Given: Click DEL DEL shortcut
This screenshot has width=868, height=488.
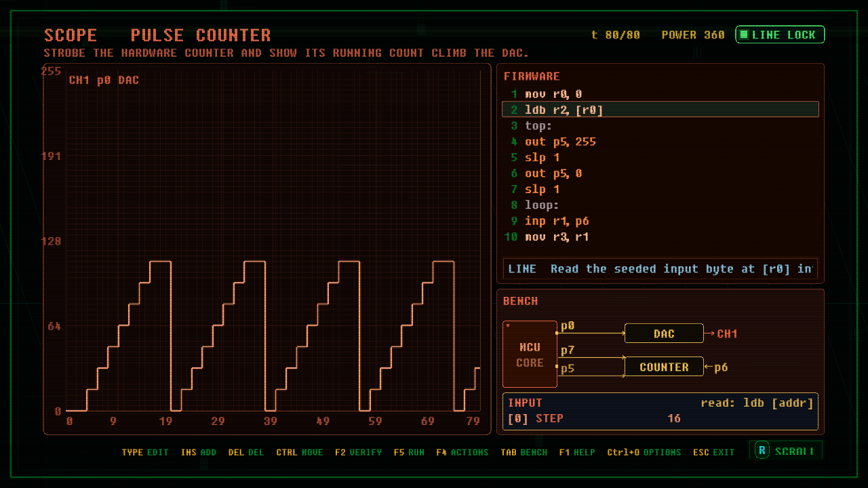Looking at the screenshot, I should 246,452.
